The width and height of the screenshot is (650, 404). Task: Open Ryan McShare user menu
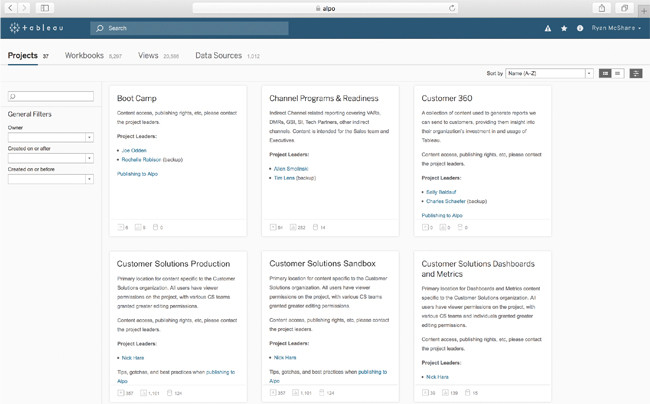(615, 29)
